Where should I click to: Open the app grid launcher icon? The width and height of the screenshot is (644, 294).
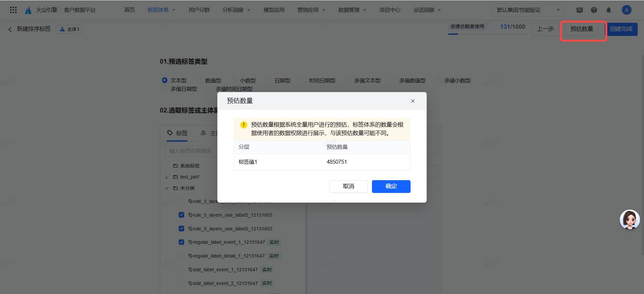(x=13, y=10)
